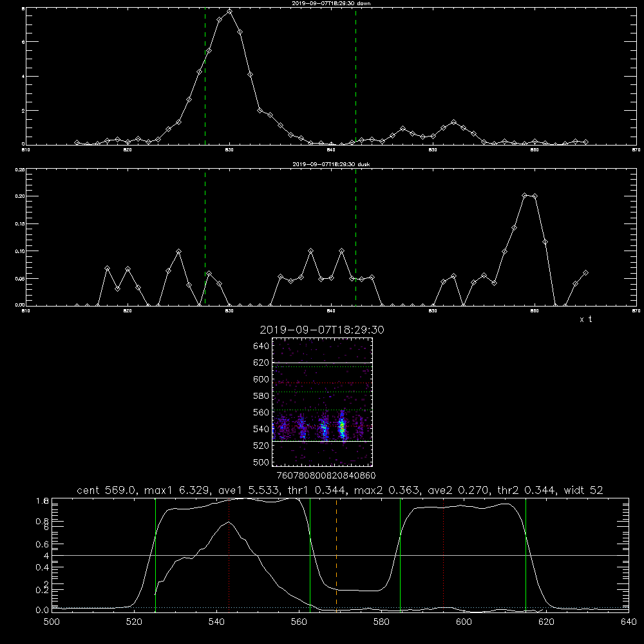644x644 pixels.
Task: Click the 'max2 0.363' value
Action: pos(386,490)
